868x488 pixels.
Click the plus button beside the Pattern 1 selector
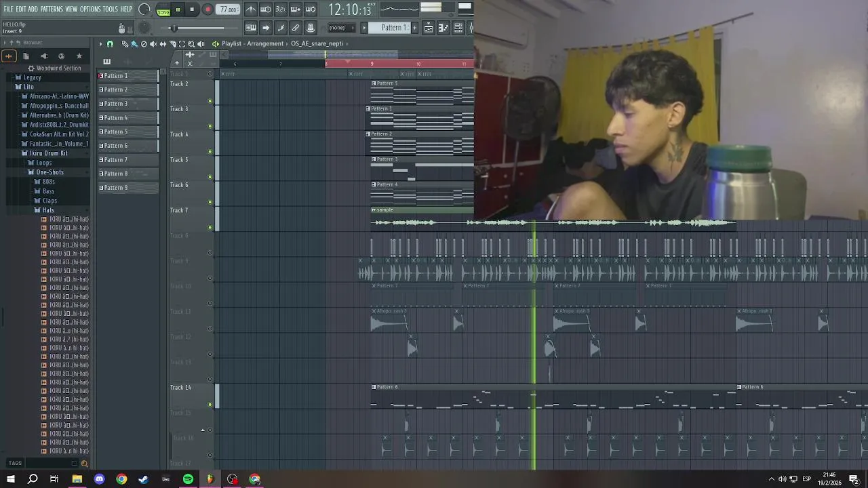click(414, 28)
